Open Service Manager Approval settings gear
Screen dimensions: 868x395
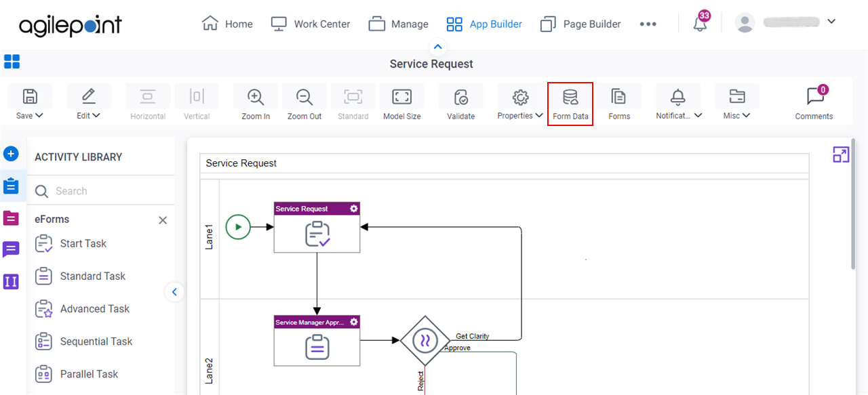coord(353,322)
